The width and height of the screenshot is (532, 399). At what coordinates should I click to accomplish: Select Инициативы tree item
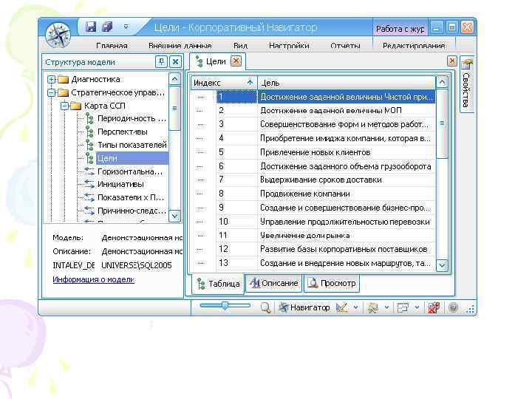120,184
